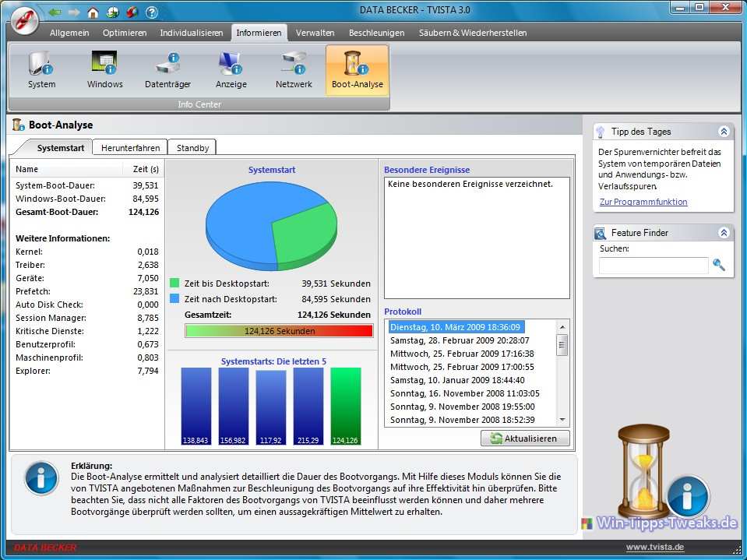
Task: Select entry Sonntag, 9. November 2008 18:52:39
Action: [x=463, y=420]
